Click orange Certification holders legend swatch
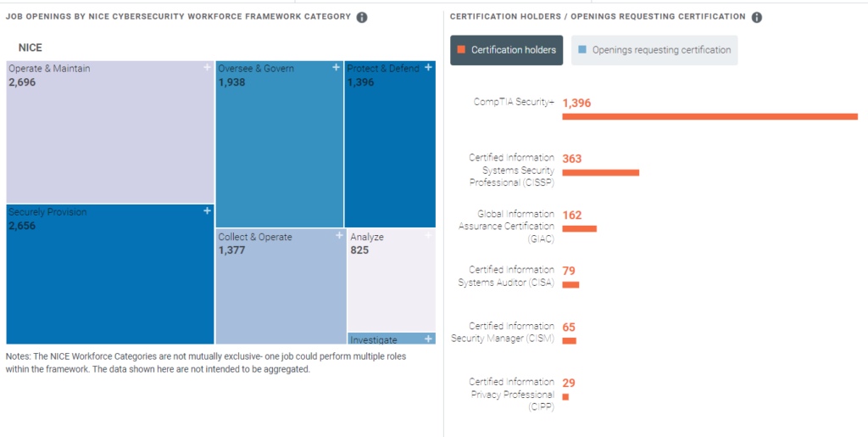 click(x=461, y=50)
